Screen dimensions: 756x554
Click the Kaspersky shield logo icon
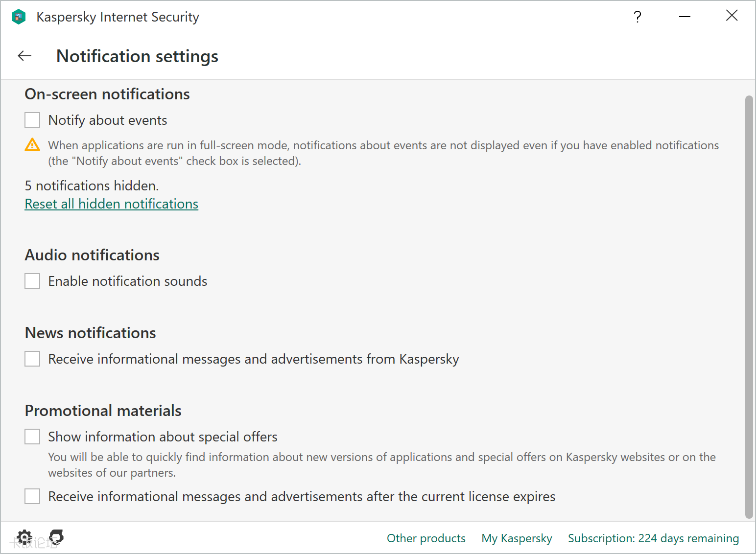click(x=19, y=17)
